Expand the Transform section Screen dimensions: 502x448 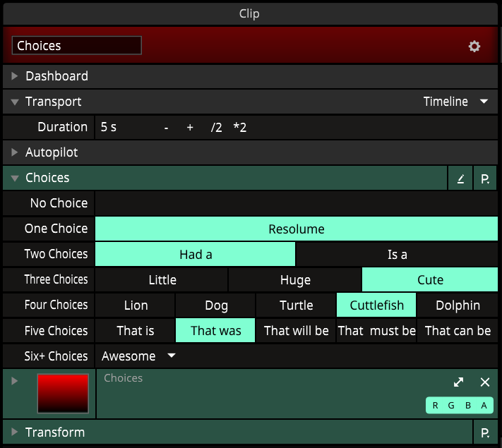tap(14, 432)
